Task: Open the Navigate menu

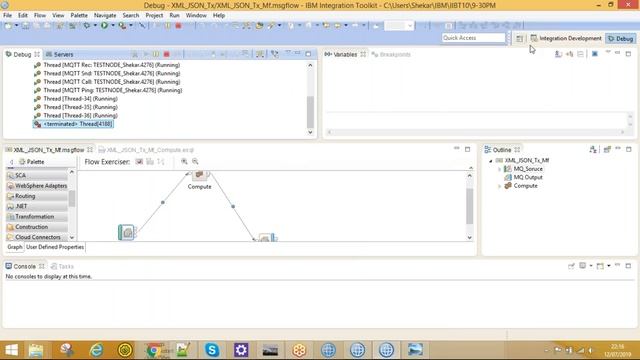Action: click(105, 15)
